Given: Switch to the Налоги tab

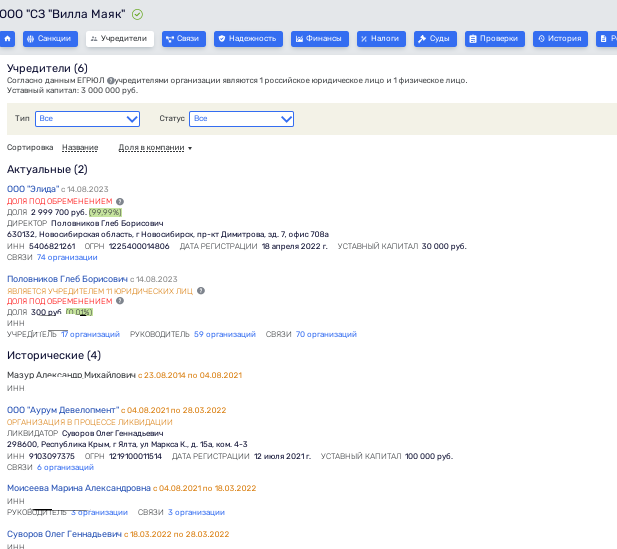Looking at the screenshot, I should (x=381, y=39).
